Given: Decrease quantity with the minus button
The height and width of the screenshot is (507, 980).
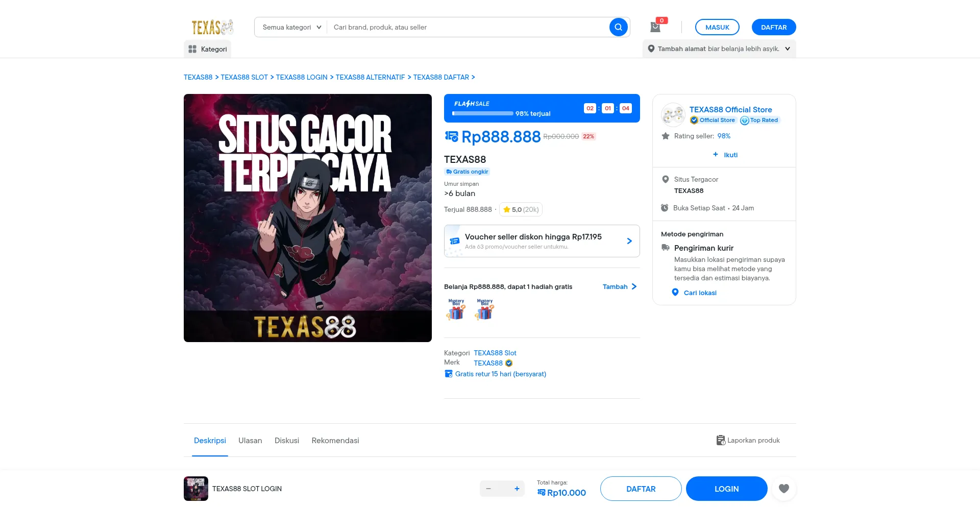Looking at the screenshot, I should click(488, 489).
